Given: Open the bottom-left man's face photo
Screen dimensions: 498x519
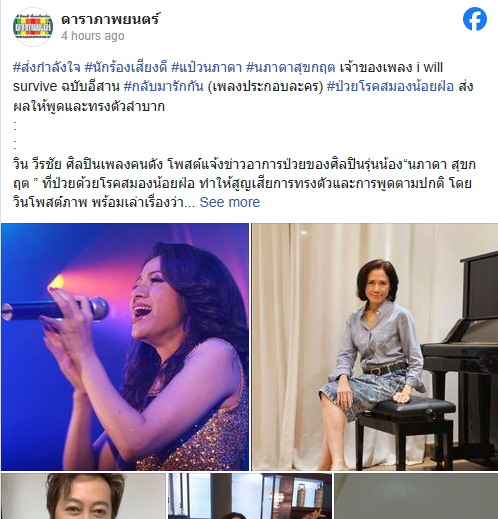Looking at the screenshot, I should tap(83, 496).
